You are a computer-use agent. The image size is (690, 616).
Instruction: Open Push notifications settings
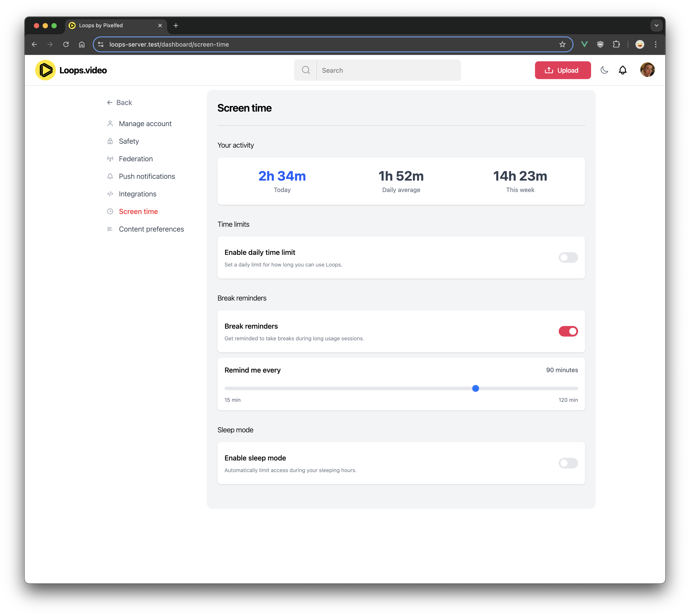click(x=147, y=176)
